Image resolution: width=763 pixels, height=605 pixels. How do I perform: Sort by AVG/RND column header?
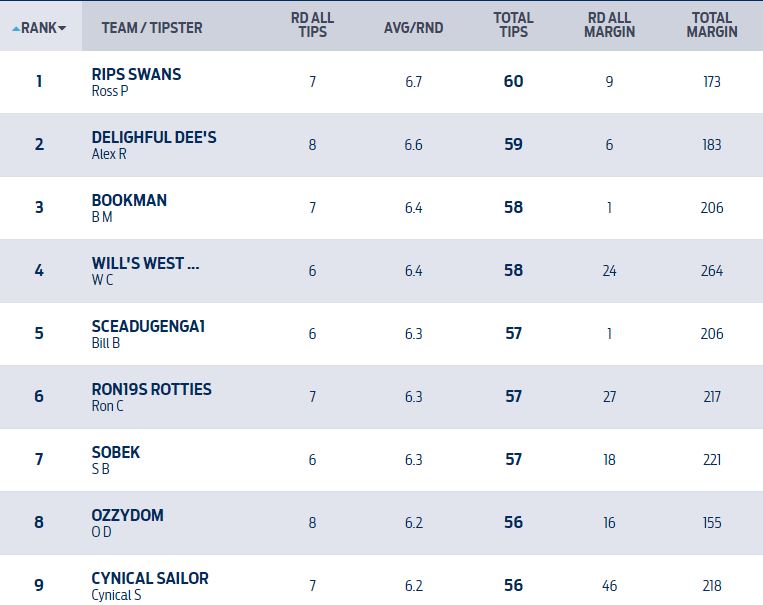(413, 28)
